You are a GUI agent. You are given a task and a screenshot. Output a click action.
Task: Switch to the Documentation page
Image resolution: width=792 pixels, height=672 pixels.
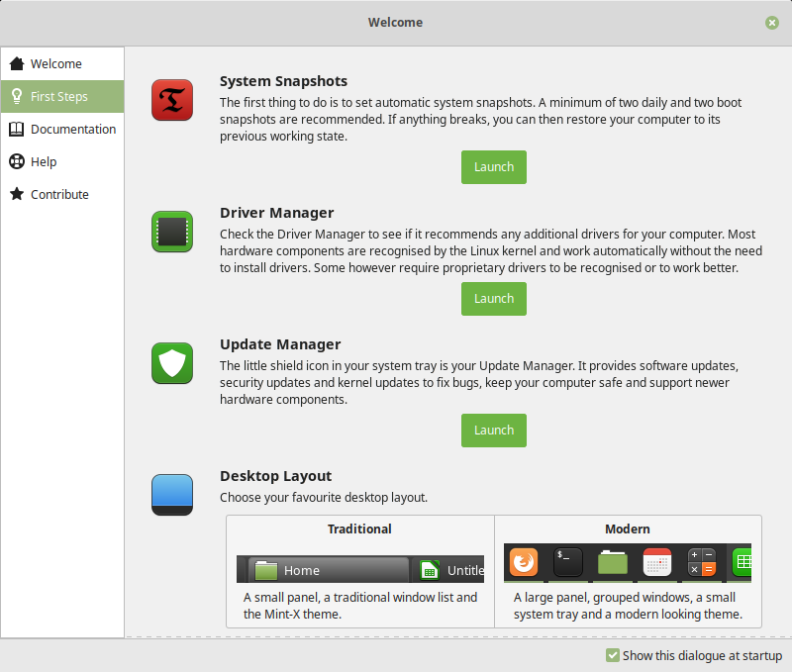[x=62, y=130]
